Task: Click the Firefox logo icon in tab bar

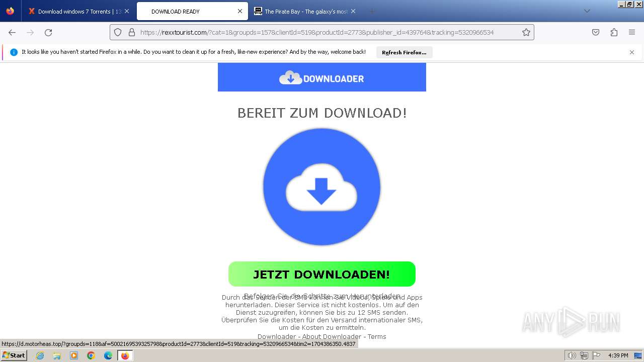Action: pyautogui.click(x=10, y=11)
